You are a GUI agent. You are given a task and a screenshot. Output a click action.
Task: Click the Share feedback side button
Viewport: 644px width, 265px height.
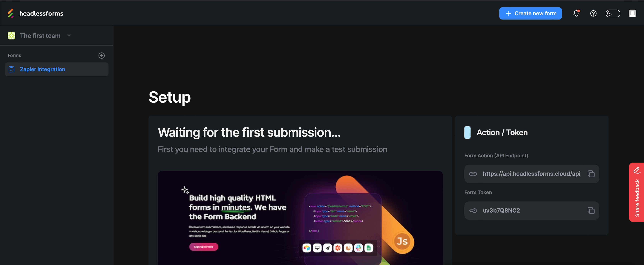(636, 192)
